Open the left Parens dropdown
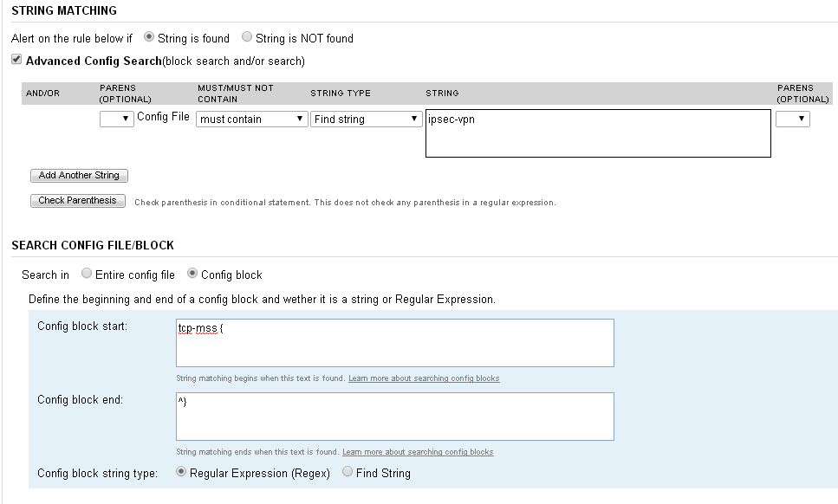 pyautogui.click(x=116, y=119)
